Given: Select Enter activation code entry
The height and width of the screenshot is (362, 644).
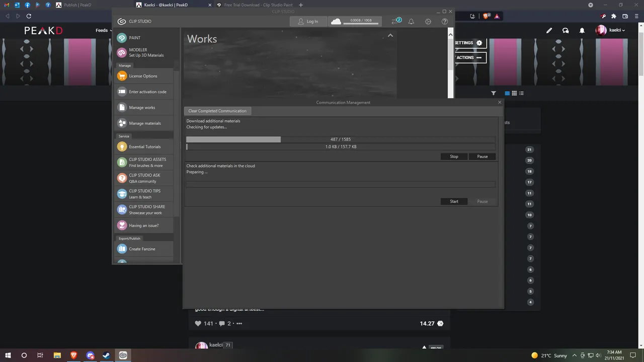Looking at the screenshot, I should pos(143,92).
